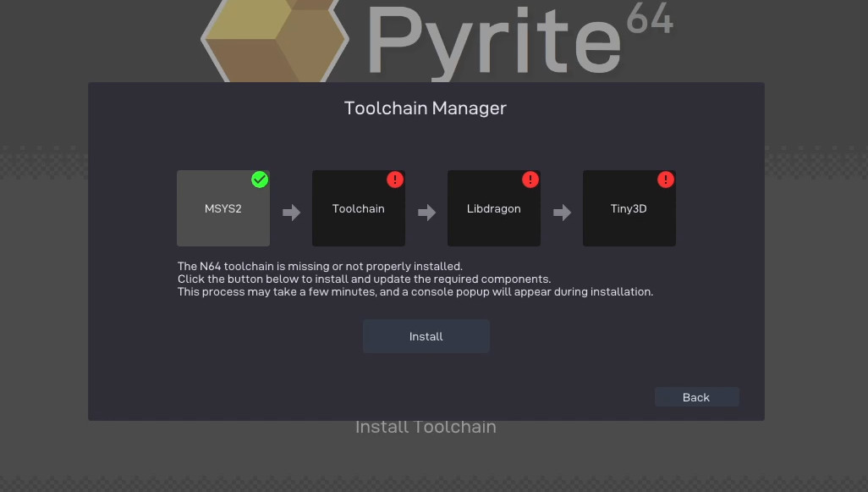Click the green checkmark on MSYS2
The height and width of the screenshot is (492, 868).
tap(260, 180)
